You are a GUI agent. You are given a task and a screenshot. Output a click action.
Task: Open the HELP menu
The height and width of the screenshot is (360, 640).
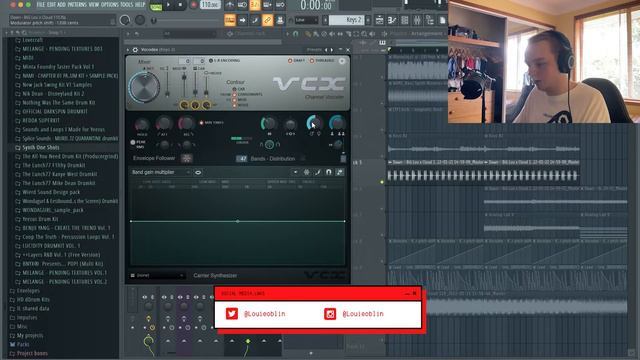coord(140,4)
